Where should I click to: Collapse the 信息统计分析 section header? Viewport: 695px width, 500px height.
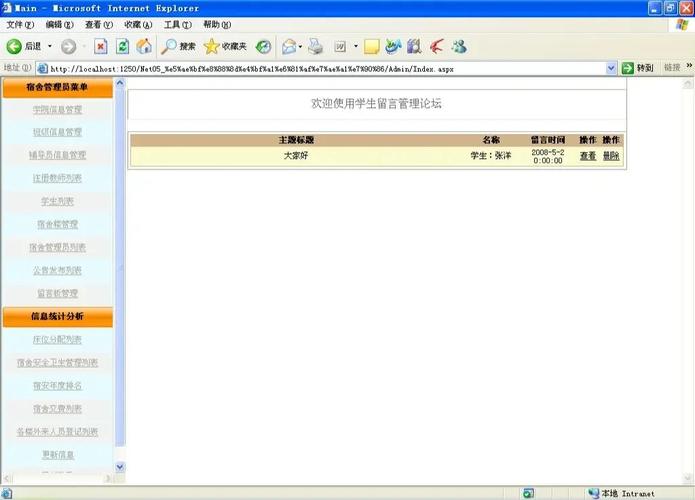57,317
